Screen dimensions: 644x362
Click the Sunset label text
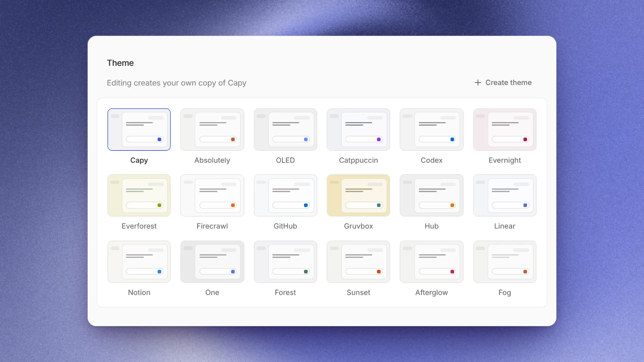(358, 292)
